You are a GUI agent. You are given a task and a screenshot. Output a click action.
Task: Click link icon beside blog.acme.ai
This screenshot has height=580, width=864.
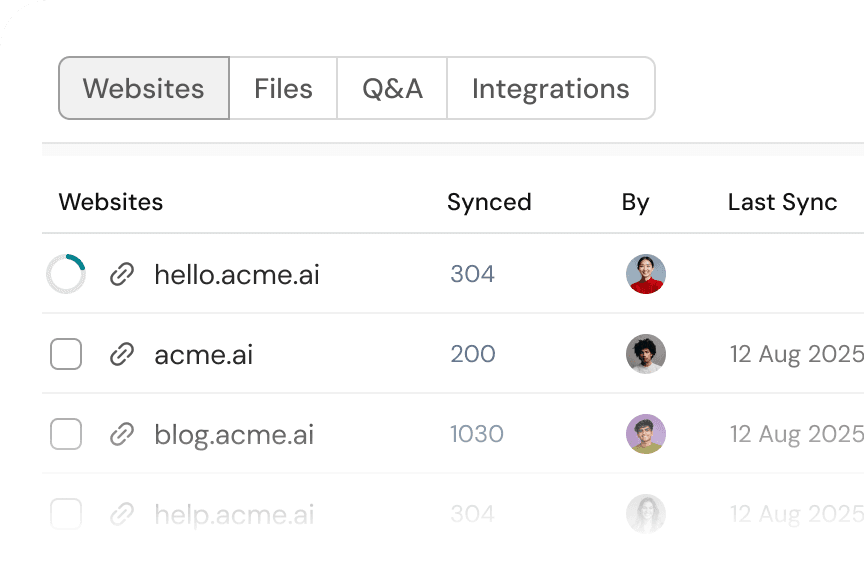(122, 434)
